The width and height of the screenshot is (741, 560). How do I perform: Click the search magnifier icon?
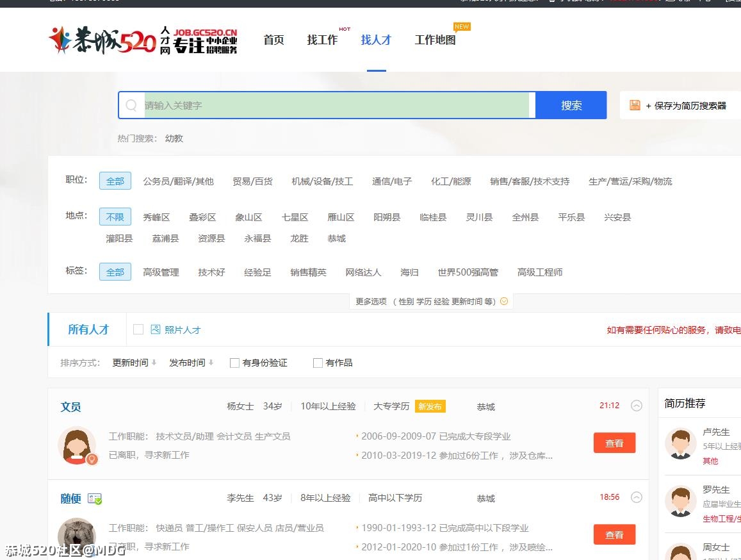point(131,105)
